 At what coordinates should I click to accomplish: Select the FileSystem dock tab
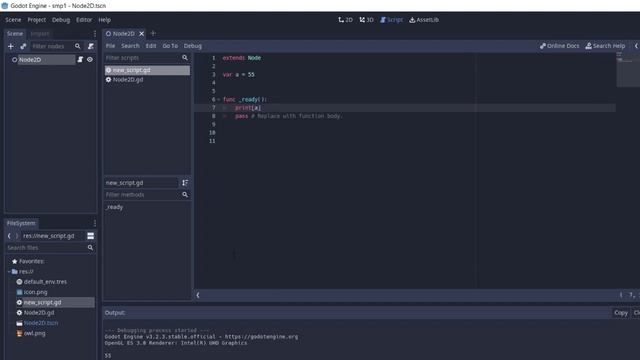(x=21, y=223)
